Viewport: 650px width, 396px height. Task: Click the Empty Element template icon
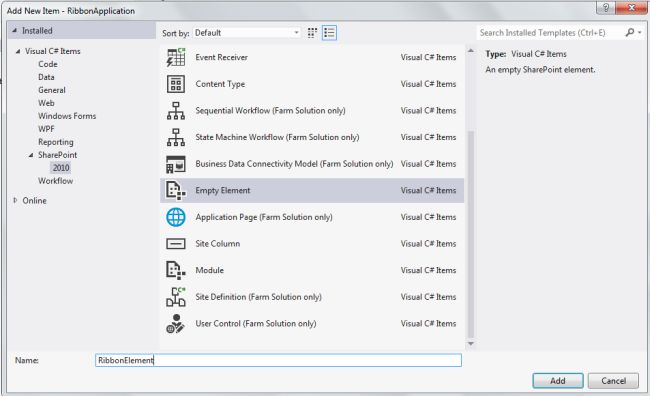176,190
